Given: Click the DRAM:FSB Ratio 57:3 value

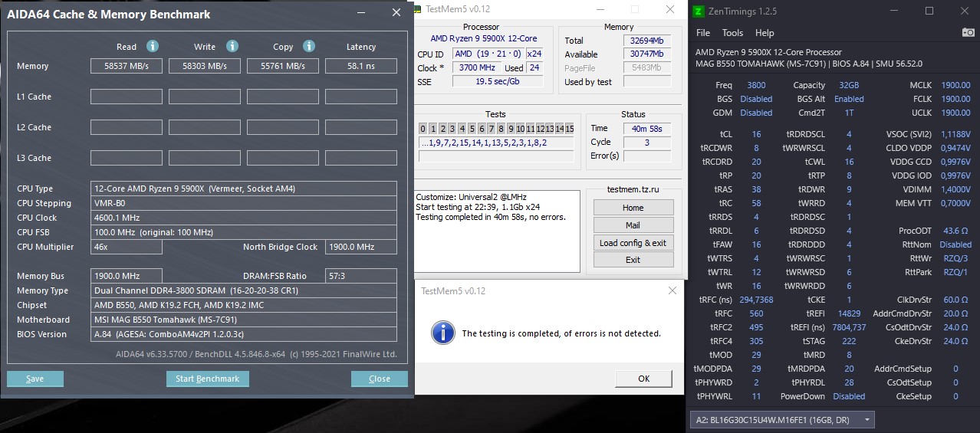Looking at the screenshot, I should click(x=361, y=276).
